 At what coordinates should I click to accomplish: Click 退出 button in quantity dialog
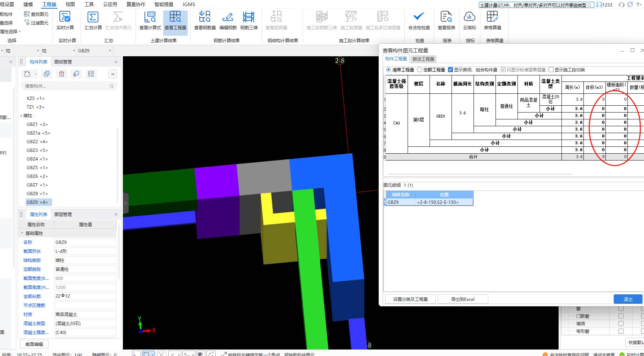[628, 299]
